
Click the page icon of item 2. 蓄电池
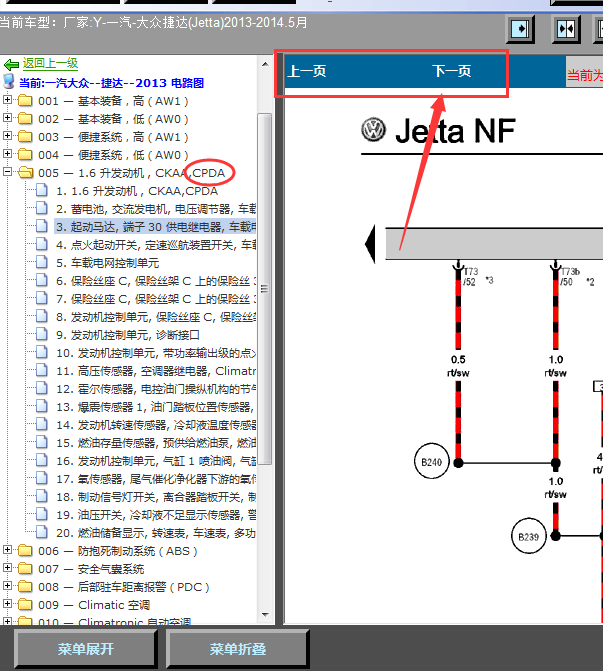(42, 208)
